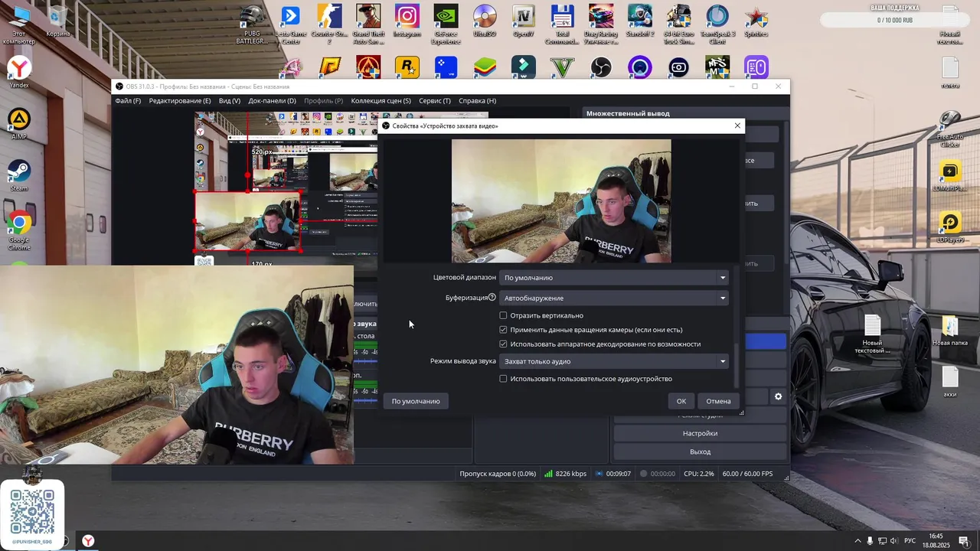This screenshot has width=980, height=551.
Task: Open the OBS gear settings icon
Action: tap(778, 396)
